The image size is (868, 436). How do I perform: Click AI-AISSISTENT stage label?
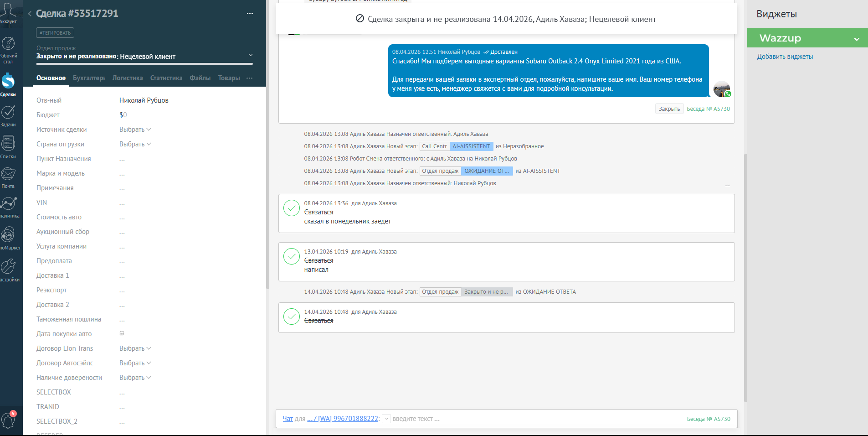click(x=471, y=146)
